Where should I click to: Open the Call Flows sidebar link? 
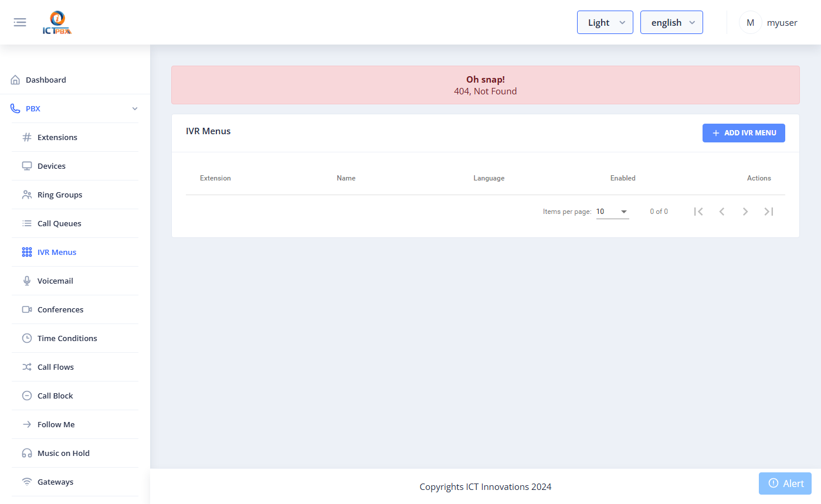pyautogui.click(x=75, y=367)
